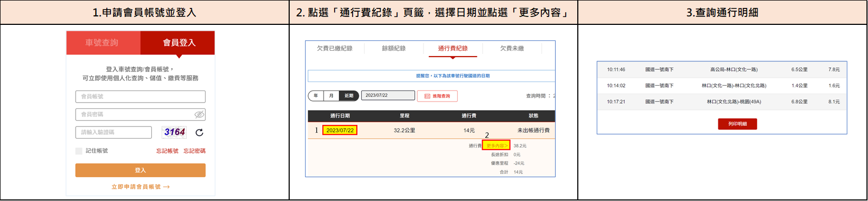
Task: Open the 餘額紀錄 tab
Action: tap(394, 48)
